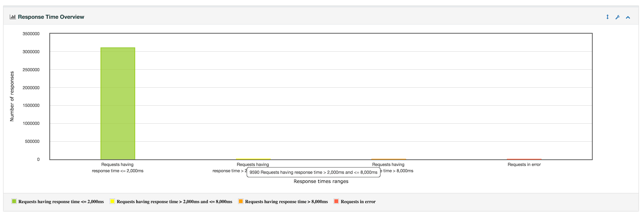
Task: Click the tooltip showing 9590 requests
Action: (x=314, y=172)
